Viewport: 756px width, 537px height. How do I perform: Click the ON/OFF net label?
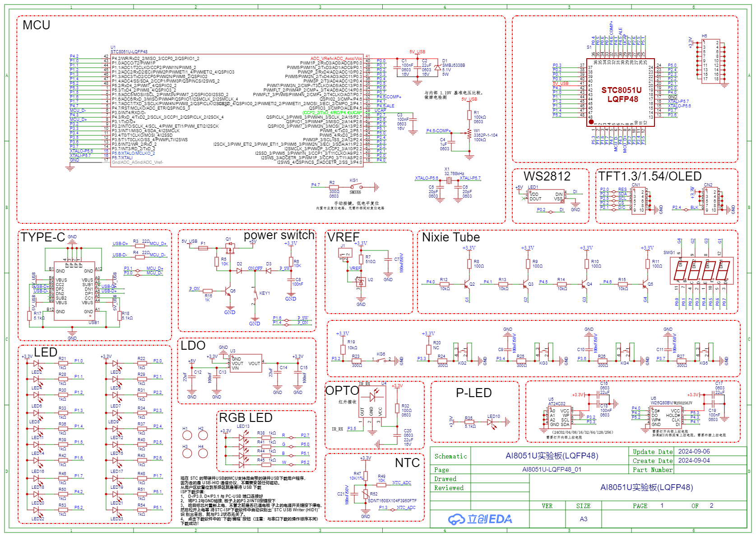255,268
